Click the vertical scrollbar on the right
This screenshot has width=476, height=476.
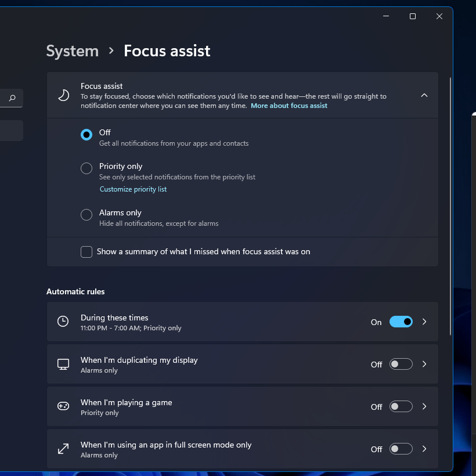pyautogui.click(x=450, y=203)
